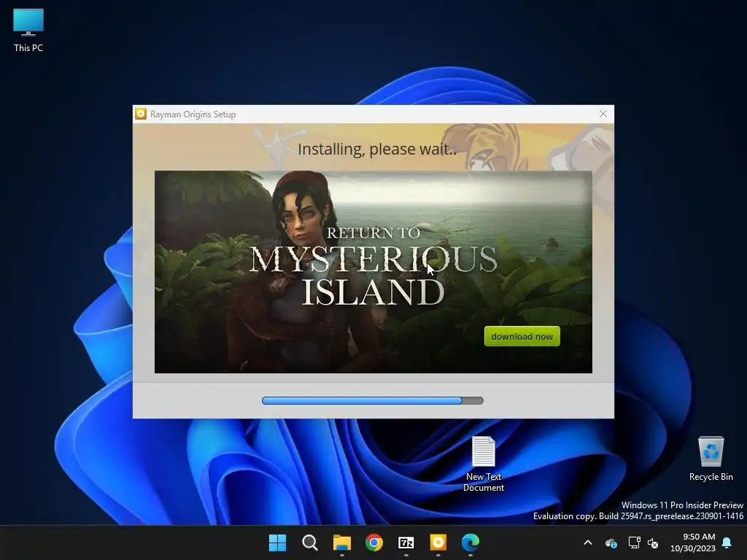
Task: Close the Rayman Origins Setup window
Action: pyautogui.click(x=603, y=114)
